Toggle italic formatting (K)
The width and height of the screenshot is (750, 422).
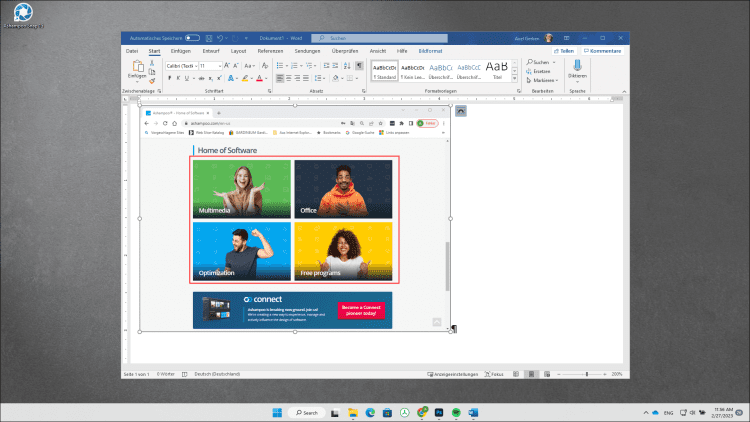[x=178, y=78]
